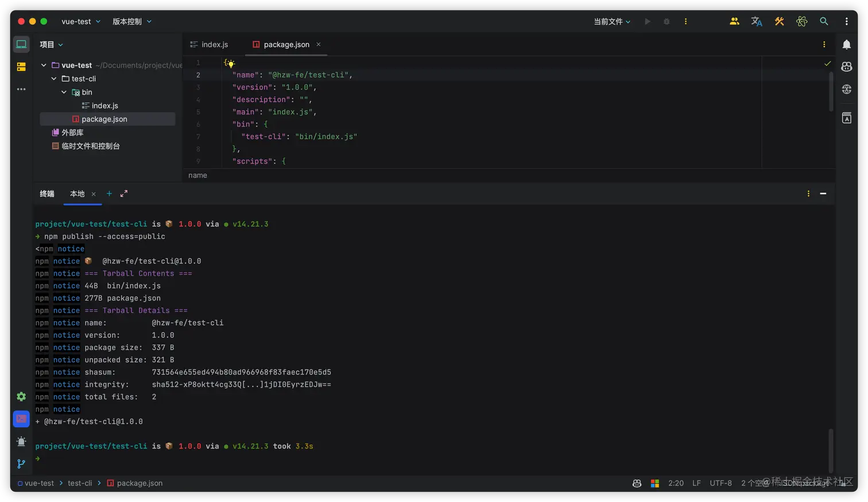Image resolution: width=868 pixels, height=502 pixels.
Task: Open more run actions menu
Action: (x=685, y=21)
